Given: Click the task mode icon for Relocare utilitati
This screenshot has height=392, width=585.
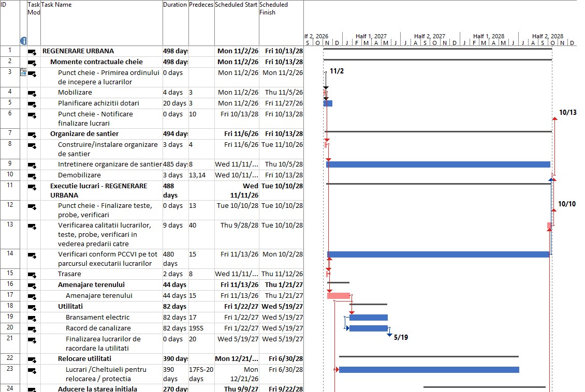Looking at the screenshot, I should (x=32, y=360).
